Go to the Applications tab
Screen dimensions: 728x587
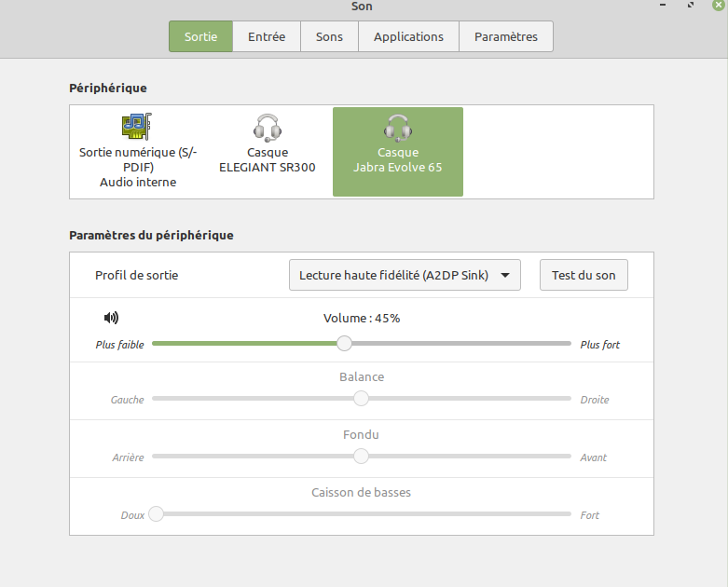click(x=408, y=36)
